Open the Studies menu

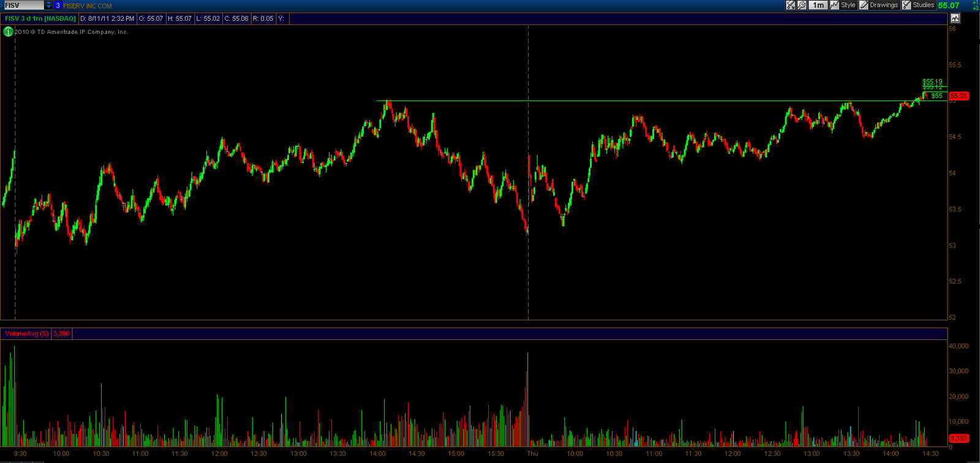point(923,5)
